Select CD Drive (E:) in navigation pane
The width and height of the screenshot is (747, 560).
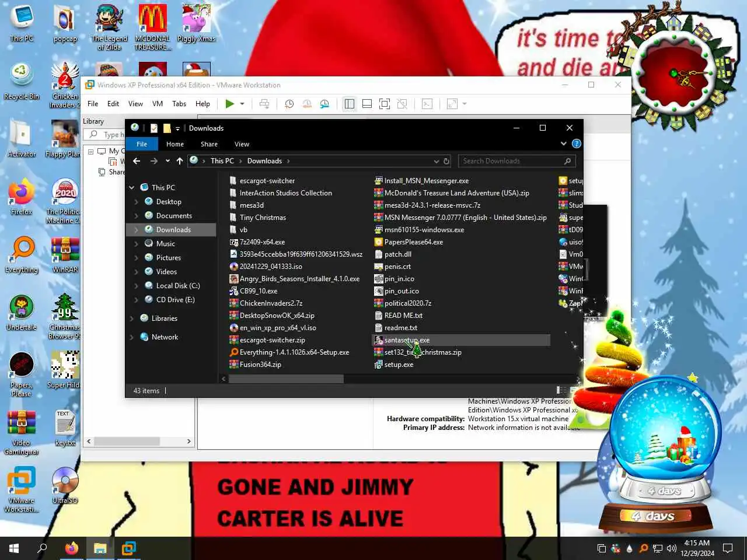coord(175,300)
